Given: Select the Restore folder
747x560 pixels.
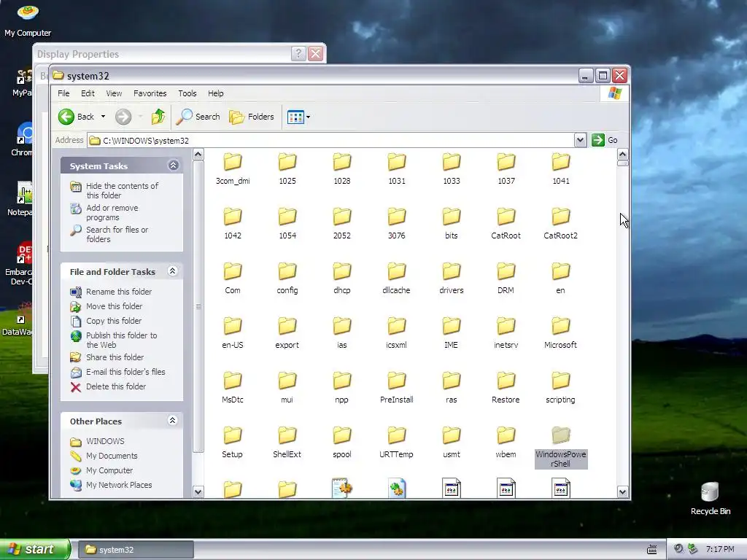Looking at the screenshot, I should click(x=506, y=388).
